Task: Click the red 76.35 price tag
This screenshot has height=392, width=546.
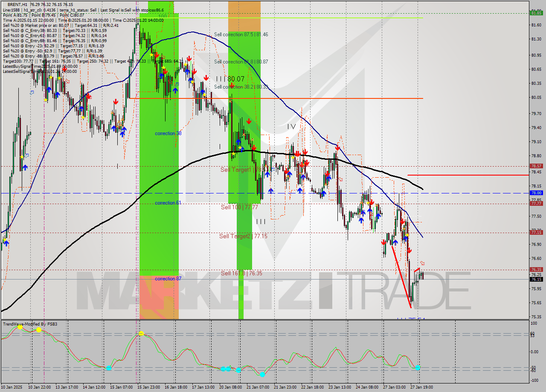Action: (536, 270)
